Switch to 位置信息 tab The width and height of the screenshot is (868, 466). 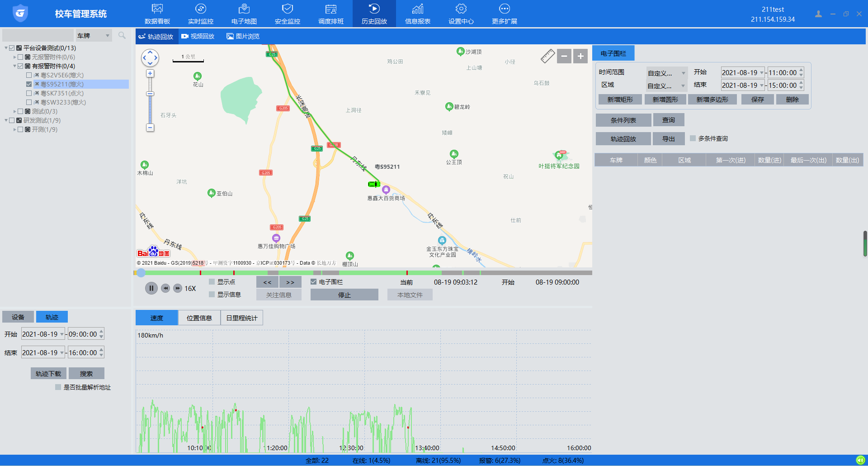click(x=199, y=318)
